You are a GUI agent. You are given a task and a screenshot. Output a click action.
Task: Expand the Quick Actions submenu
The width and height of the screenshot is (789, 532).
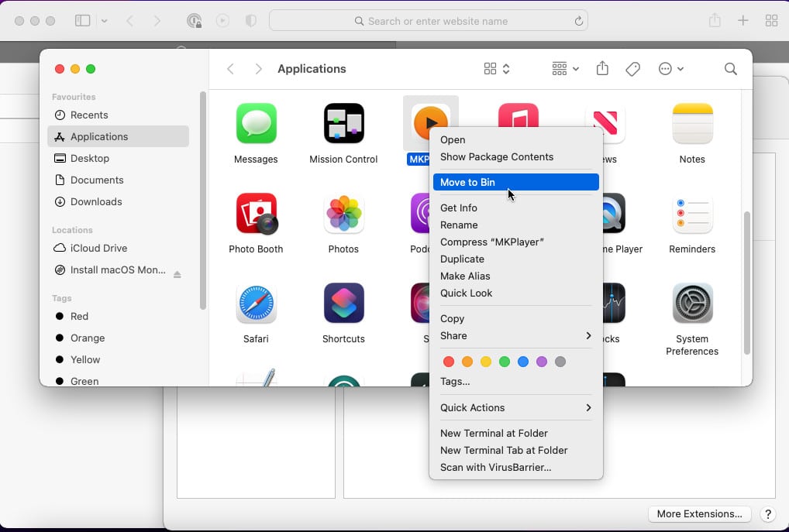pyautogui.click(x=515, y=408)
